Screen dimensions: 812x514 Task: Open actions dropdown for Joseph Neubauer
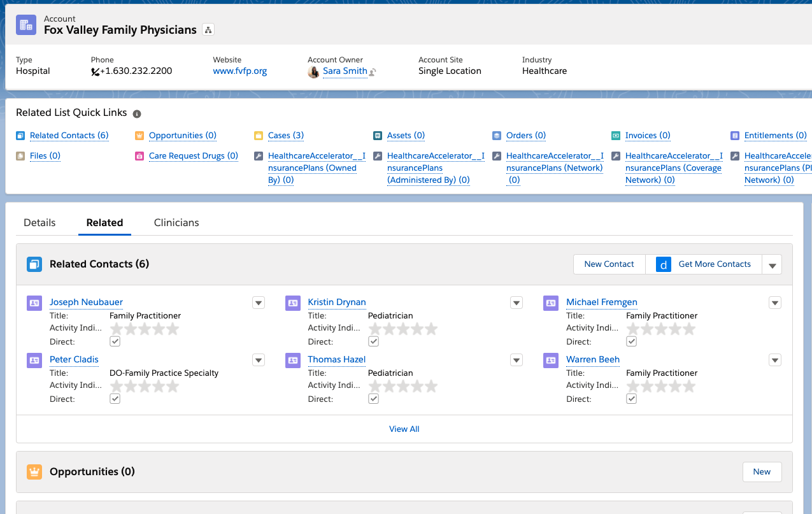point(259,303)
